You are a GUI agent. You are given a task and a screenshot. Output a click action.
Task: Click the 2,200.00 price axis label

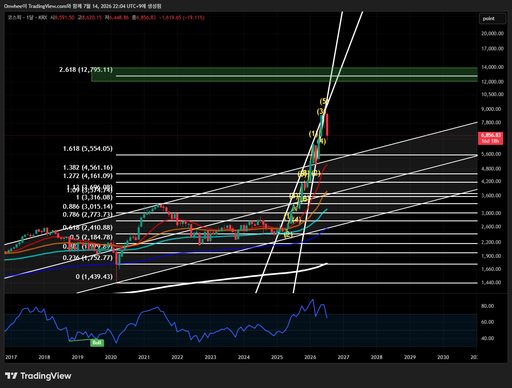tap(491, 242)
